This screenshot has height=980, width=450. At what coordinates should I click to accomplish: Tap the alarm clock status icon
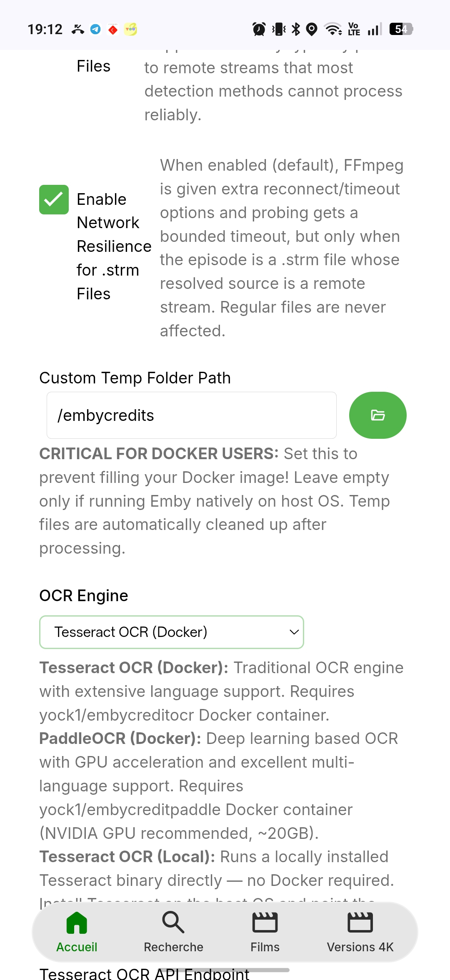pyautogui.click(x=259, y=29)
